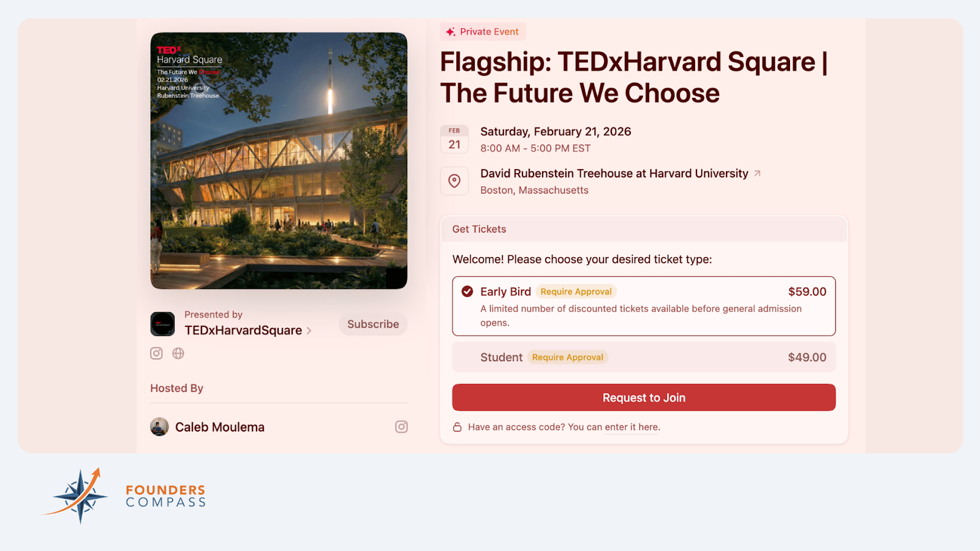Click the enter it here access code link

click(x=631, y=427)
